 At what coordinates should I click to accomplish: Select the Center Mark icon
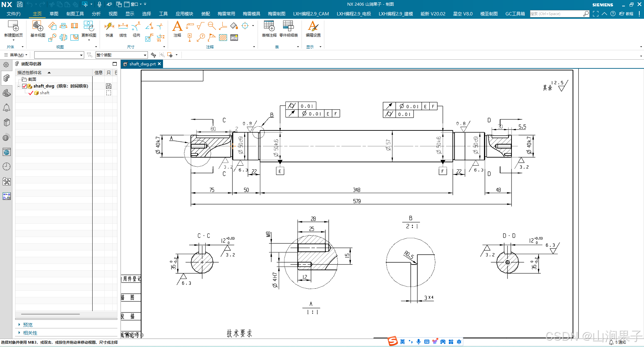click(245, 26)
